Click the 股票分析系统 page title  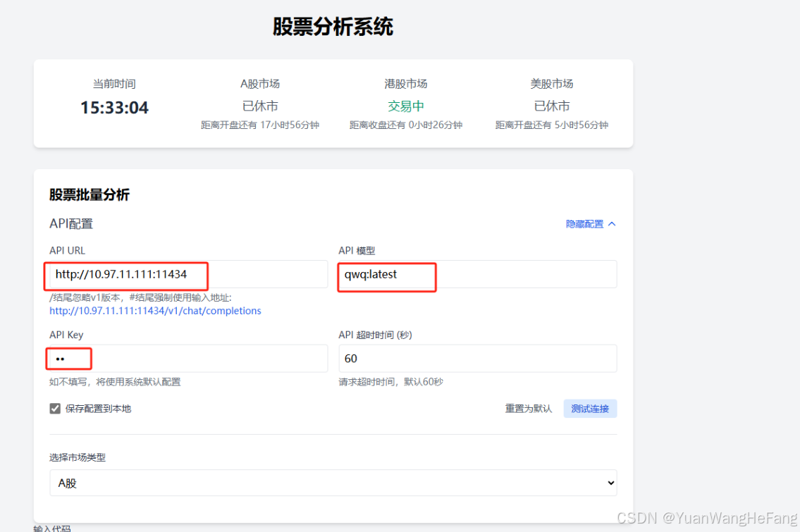click(332, 27)
